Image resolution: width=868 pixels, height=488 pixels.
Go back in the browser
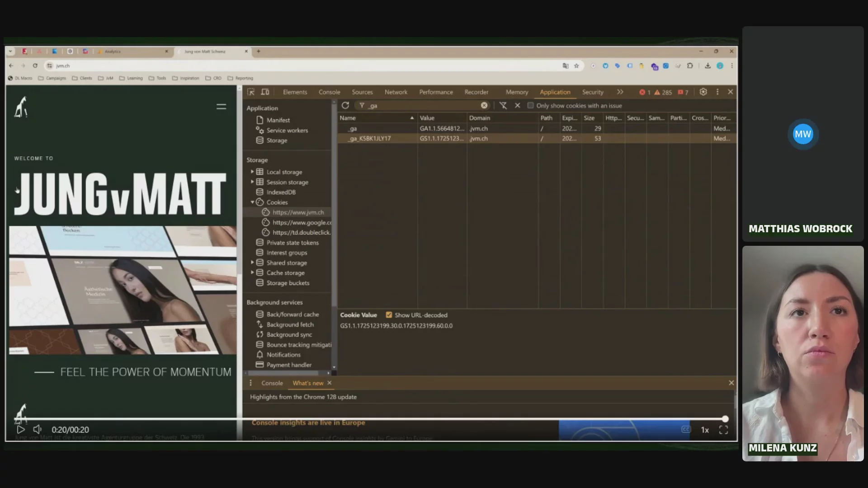coord(11,66)
